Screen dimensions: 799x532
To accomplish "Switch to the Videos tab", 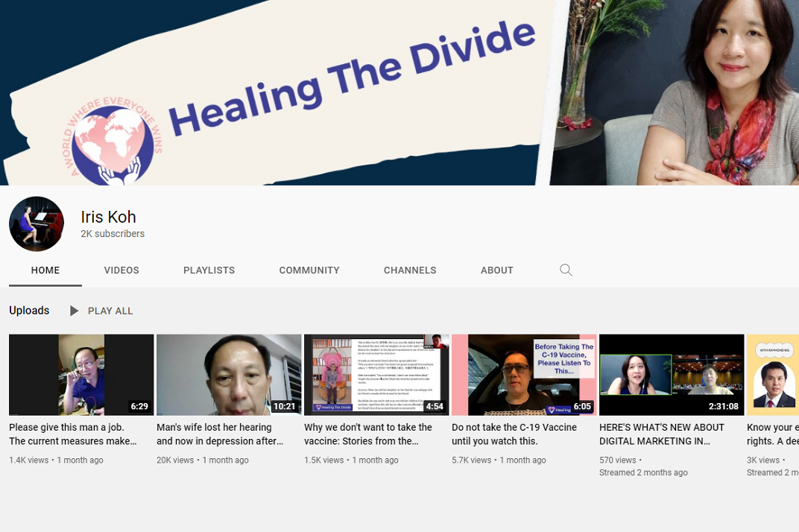I will point(121,270).
